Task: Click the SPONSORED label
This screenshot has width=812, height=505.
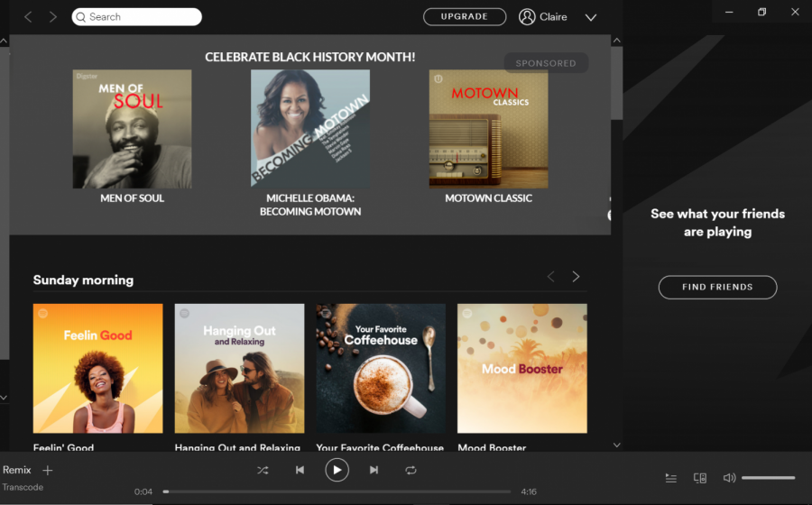Action: click(546, 63)
